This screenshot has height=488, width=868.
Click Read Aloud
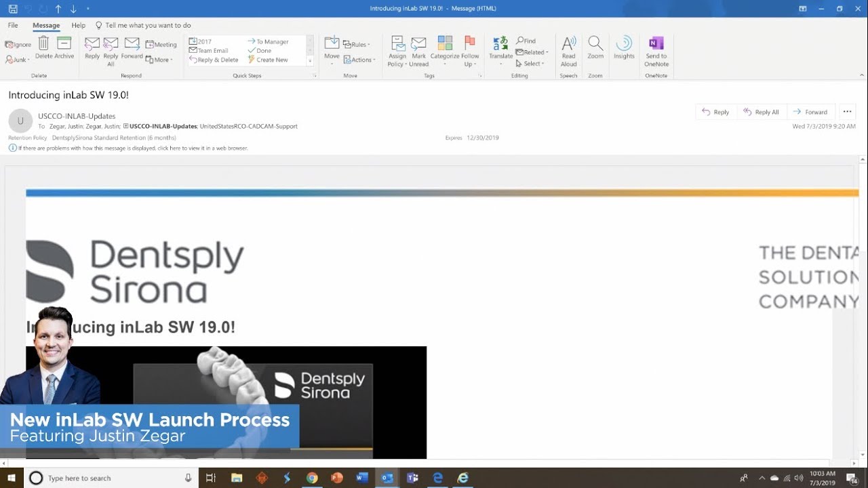click(568, 51)
